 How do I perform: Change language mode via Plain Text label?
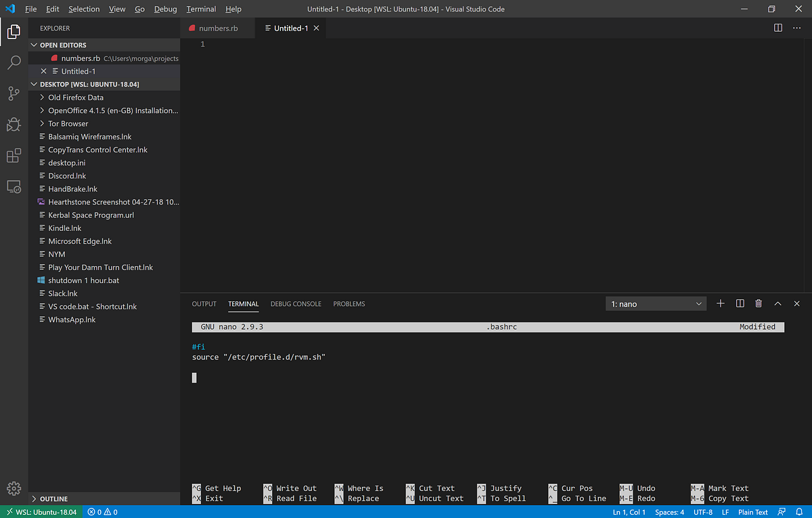[x=752, y=512]
